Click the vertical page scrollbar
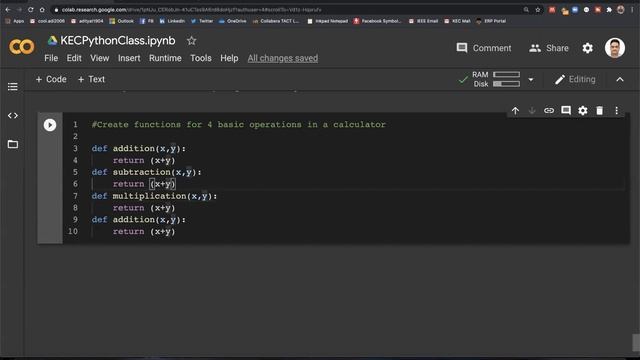This screenshot has height=360, width=640. [x=636, y=342]
